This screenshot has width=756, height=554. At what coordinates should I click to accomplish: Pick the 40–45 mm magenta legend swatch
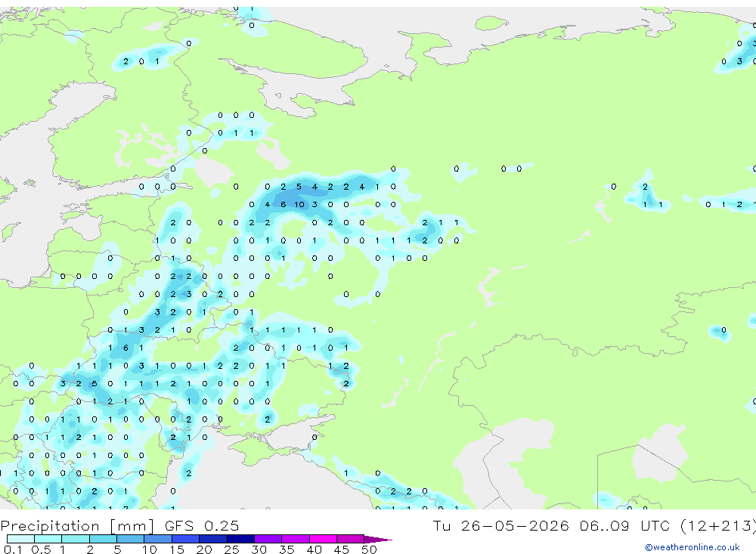(323, 539)
